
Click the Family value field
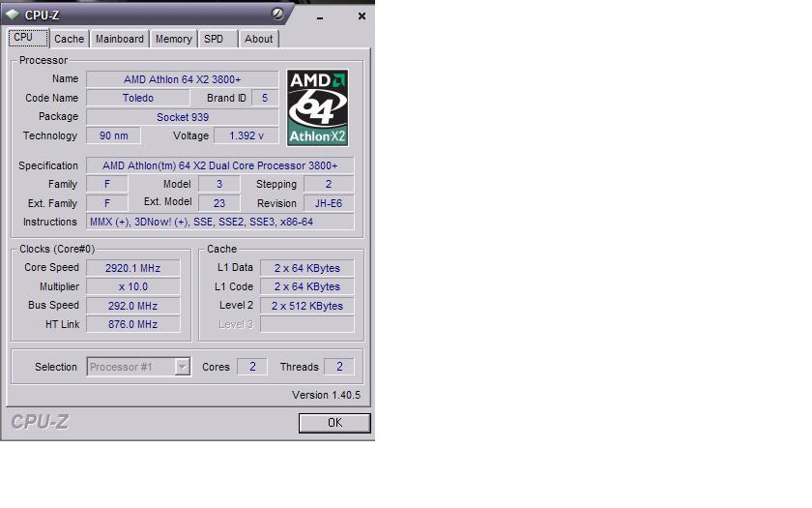pos(106,184)
